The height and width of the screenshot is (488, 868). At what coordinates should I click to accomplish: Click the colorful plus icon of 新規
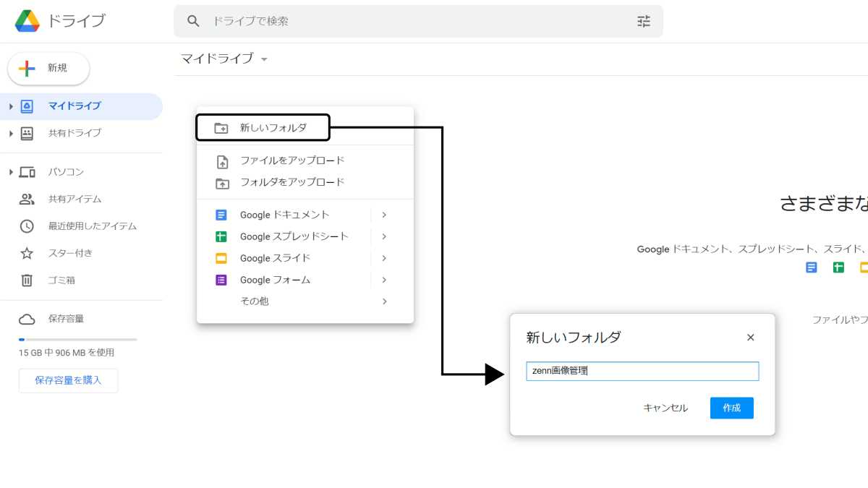(27, 68)
